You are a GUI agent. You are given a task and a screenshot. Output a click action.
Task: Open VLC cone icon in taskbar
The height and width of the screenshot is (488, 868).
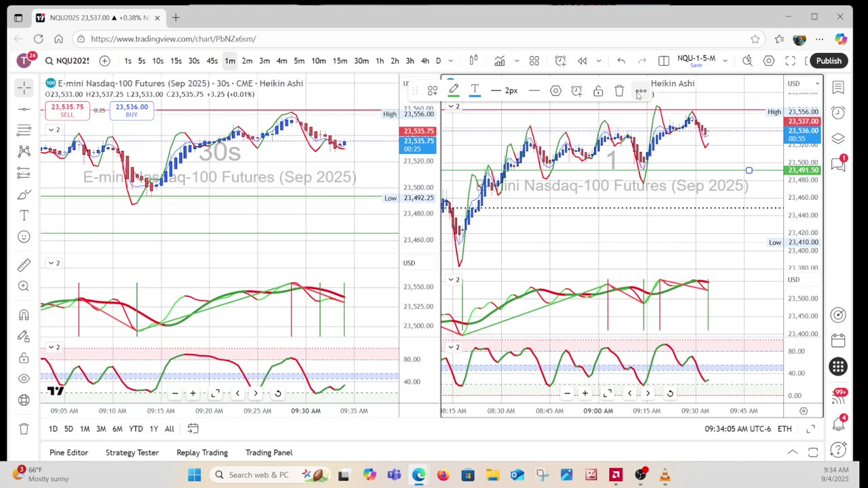[x=665, y=475]
